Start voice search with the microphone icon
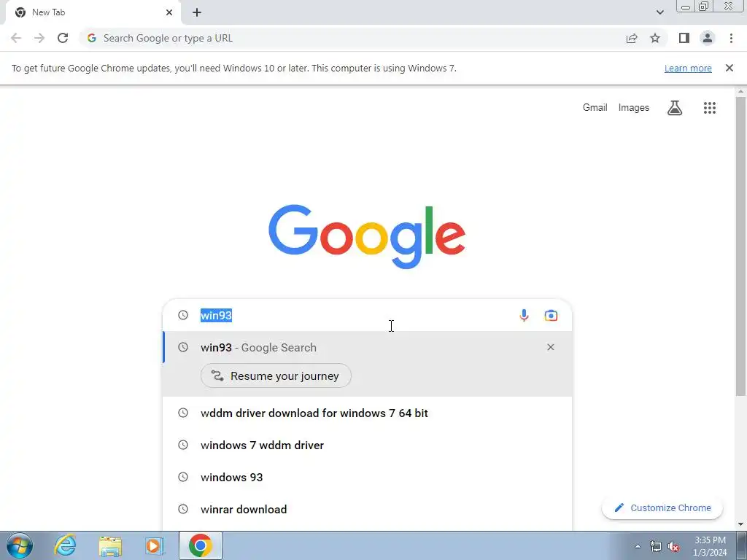This screenshot has height=560, width=747. pos(524,315)
